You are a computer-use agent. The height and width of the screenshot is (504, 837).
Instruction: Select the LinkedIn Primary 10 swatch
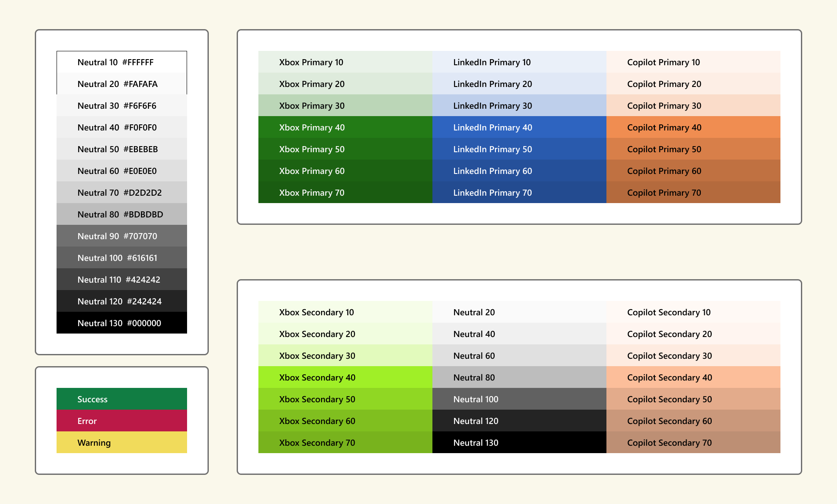(519, 62)
